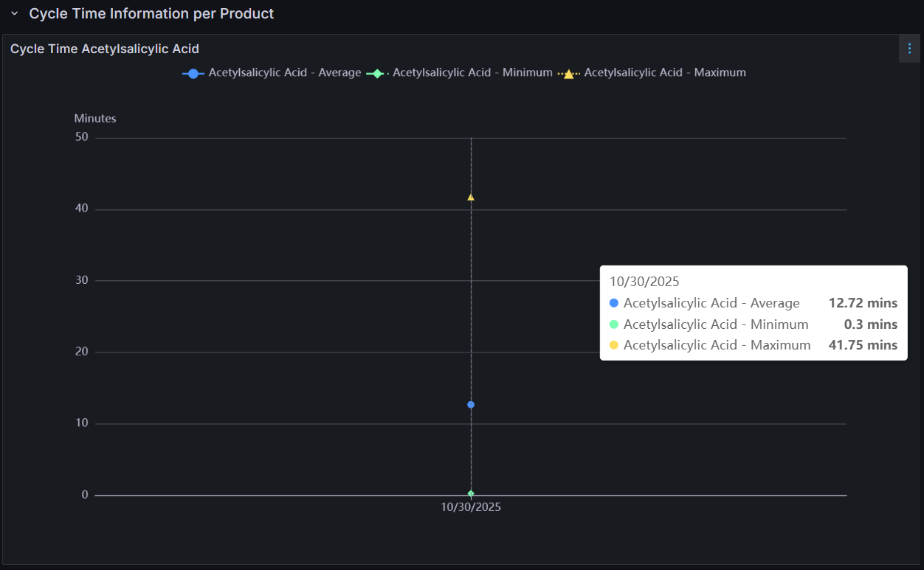The height and width of the screenshot is (570, 924).
Task: Select the yellow triangle Maximum data point
Action: [471, 197]
